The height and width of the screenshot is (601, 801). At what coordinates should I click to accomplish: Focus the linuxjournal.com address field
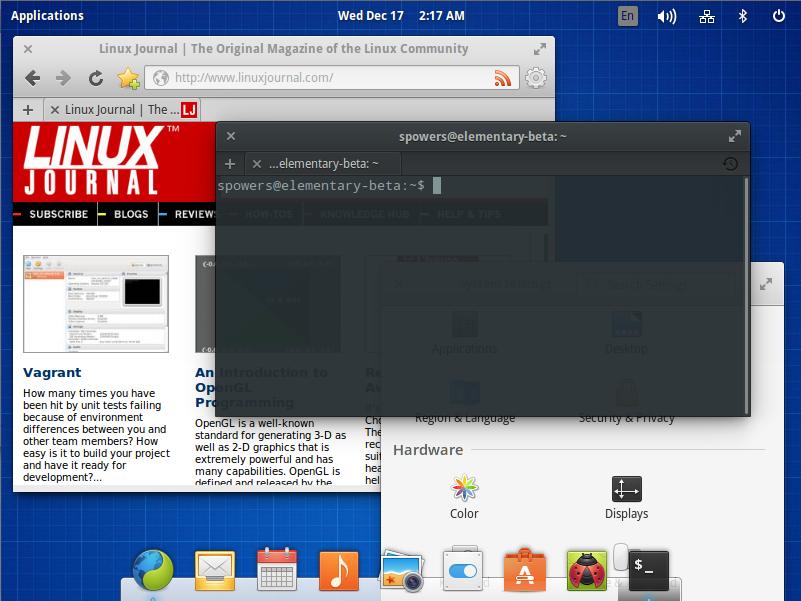pos(332,78)
